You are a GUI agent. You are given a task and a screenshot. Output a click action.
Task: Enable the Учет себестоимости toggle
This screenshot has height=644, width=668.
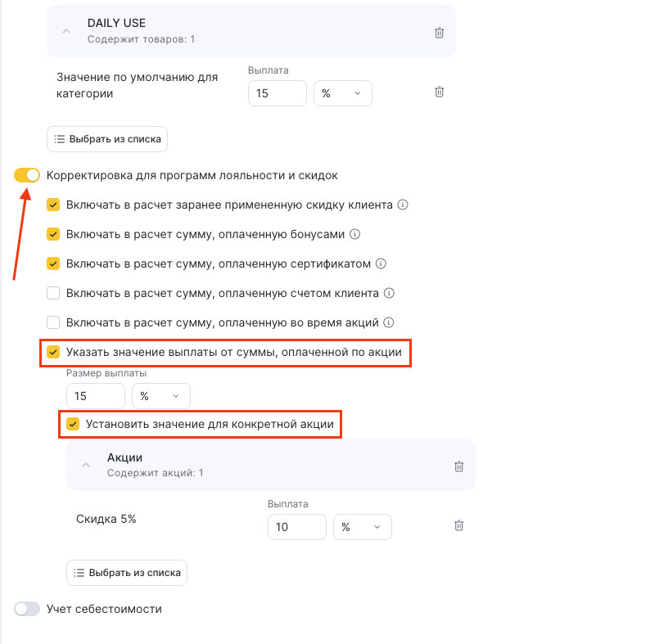click(x=27, y=609)
